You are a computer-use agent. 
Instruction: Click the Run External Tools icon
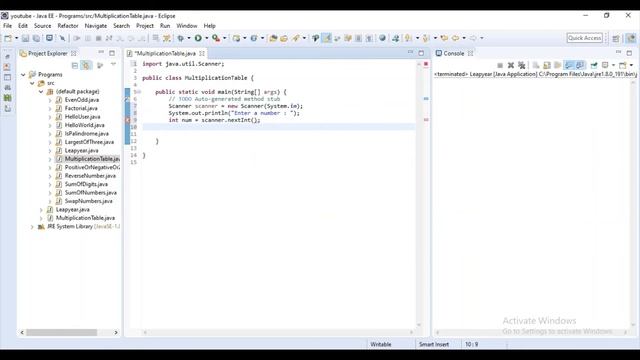pyautogui.click(x=216, y=38)
